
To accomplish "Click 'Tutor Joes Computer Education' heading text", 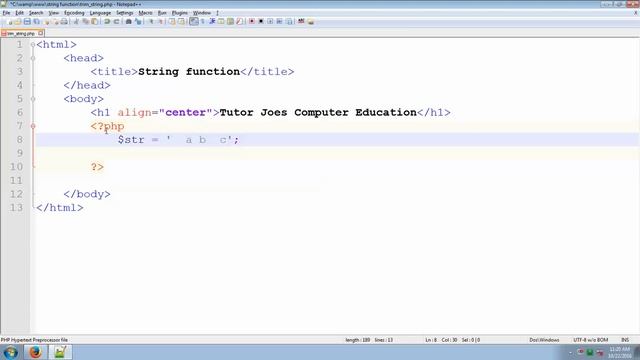I will coord(318,113).
